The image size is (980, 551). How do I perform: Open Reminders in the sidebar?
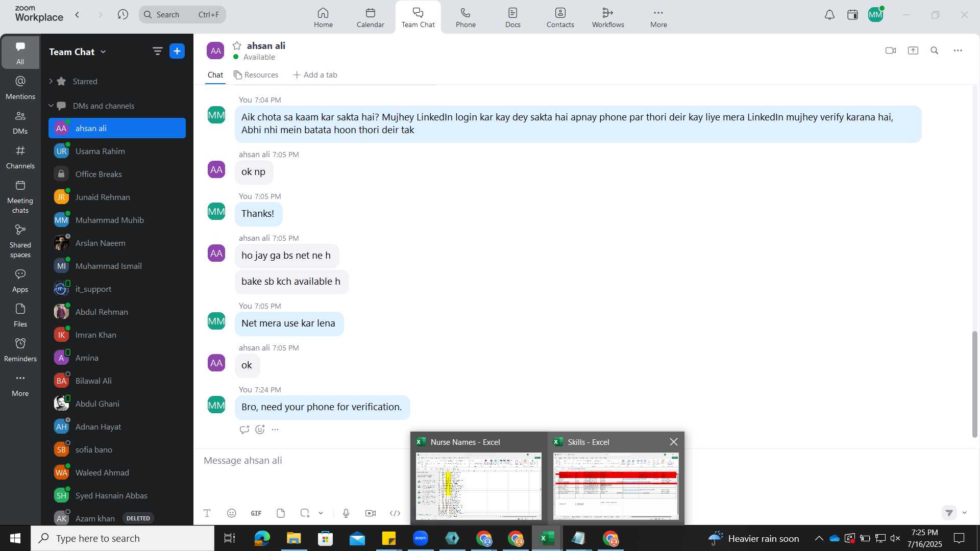20,350
